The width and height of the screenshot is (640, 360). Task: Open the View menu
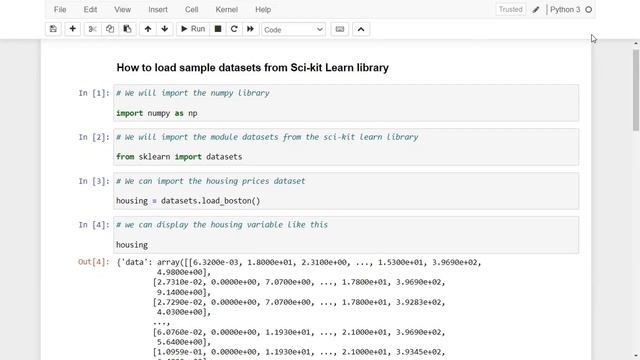122,9
